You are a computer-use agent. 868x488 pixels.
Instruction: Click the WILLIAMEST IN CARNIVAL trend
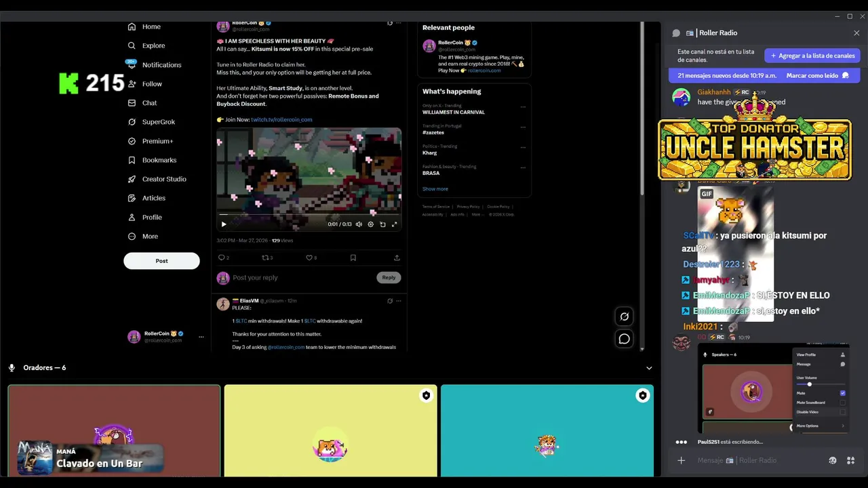[454, 113]
